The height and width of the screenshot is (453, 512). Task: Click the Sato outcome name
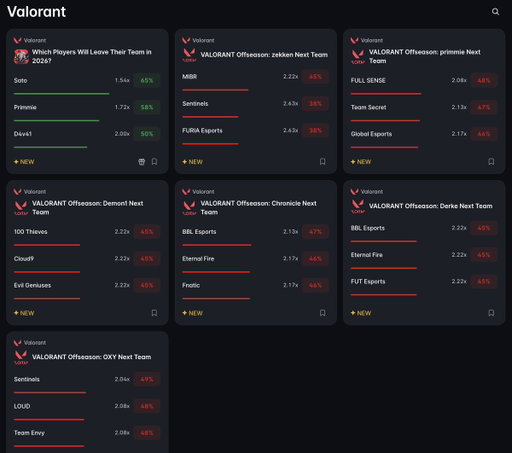(20, 80)
